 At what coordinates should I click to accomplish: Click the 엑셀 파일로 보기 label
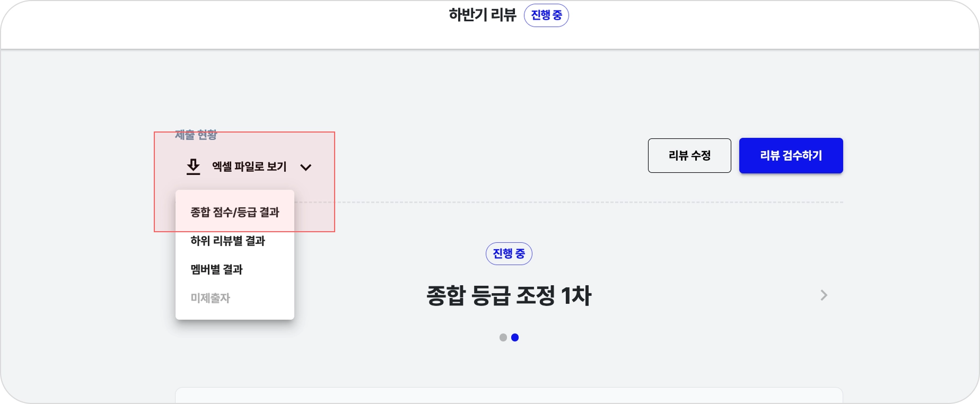249,166
